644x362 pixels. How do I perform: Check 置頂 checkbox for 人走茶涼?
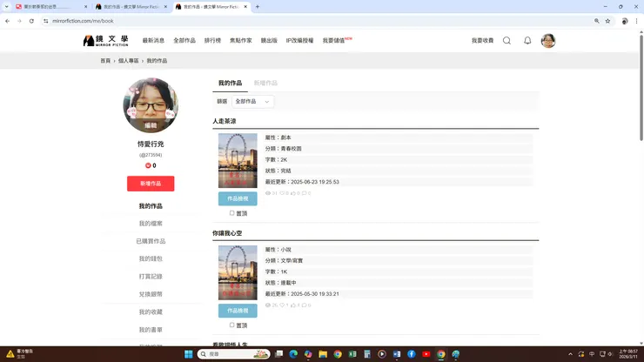click(232, 213)
